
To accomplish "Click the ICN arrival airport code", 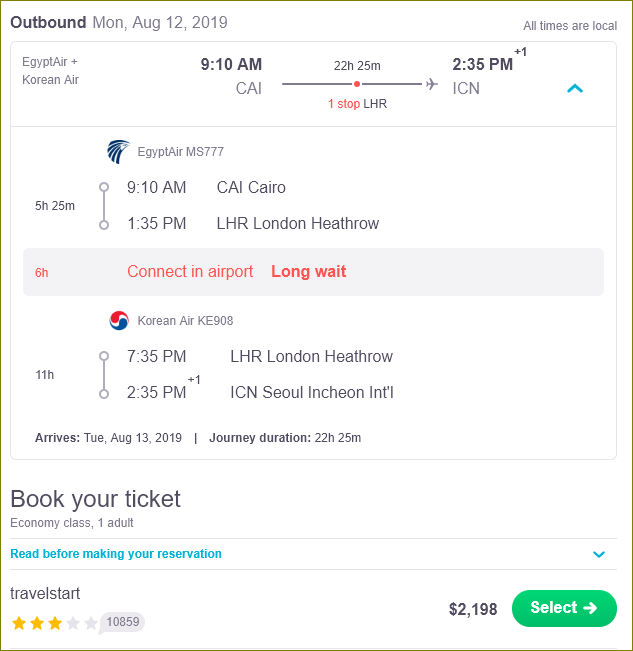I will click(466, 88).
